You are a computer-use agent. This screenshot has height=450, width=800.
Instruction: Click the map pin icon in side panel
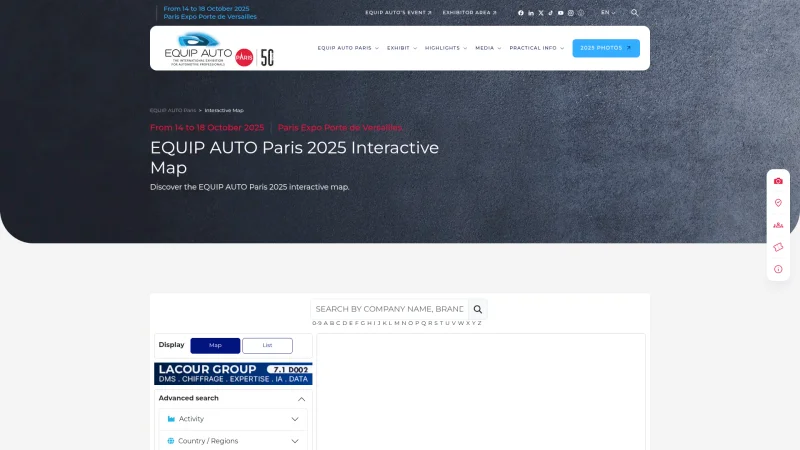(x=778, y=203)
